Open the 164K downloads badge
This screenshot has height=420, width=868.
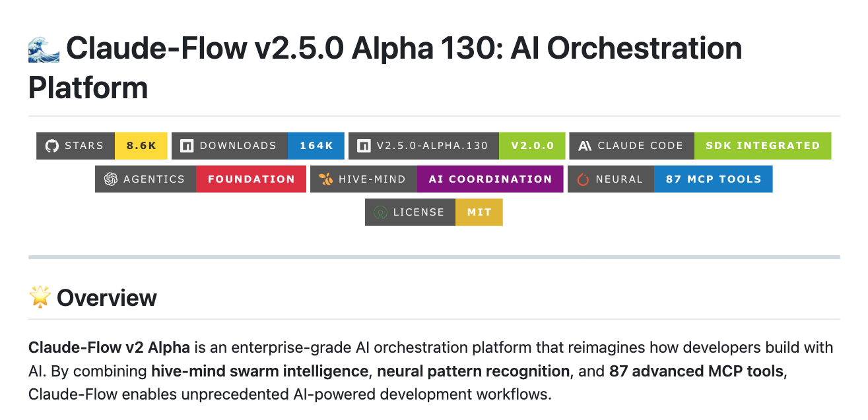[x=316, y=146]
